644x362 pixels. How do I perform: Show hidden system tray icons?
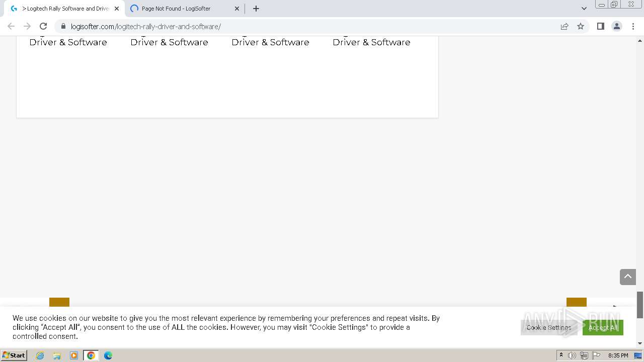[561, 355]
